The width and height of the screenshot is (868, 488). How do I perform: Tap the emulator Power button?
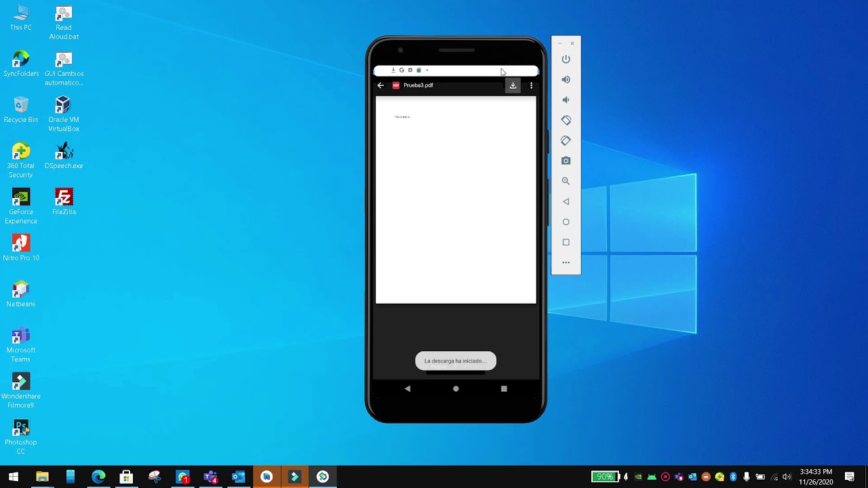coord(566,59)
